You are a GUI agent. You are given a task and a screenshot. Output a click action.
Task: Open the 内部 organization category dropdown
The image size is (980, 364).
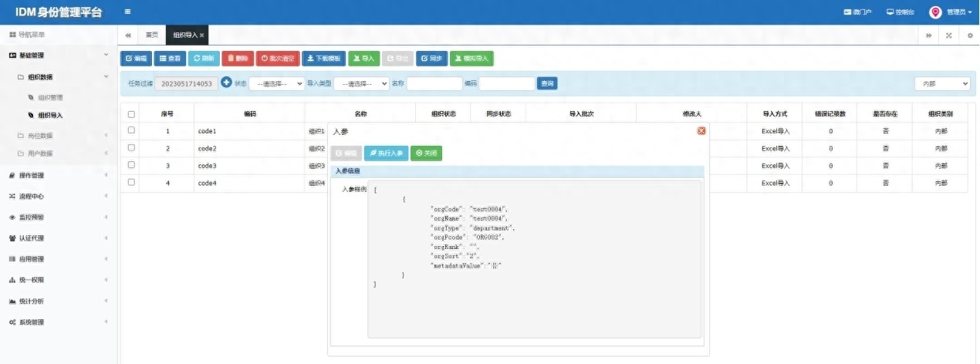pos(942,83)
